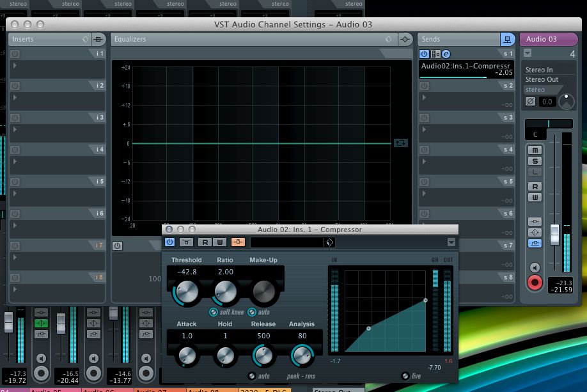Solo the Audio 03 channel with S button

tap(535, 161)
